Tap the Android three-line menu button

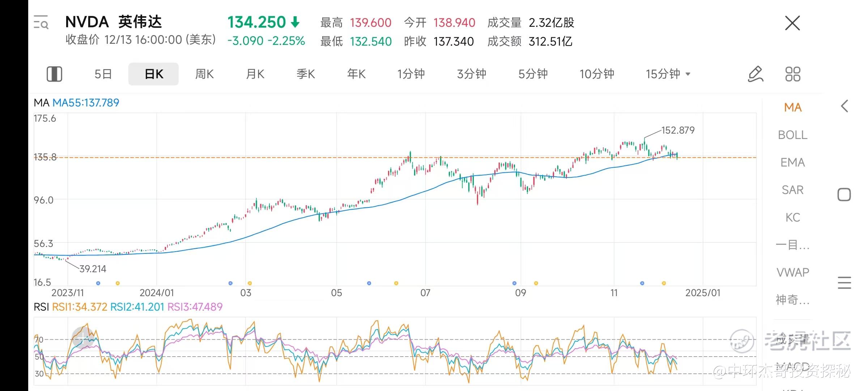coord(844,282)
